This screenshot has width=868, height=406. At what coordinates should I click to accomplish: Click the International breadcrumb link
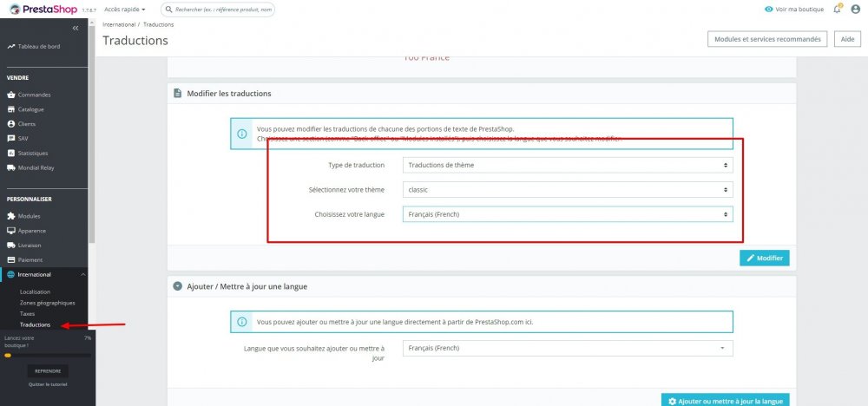tap(119, 25)
